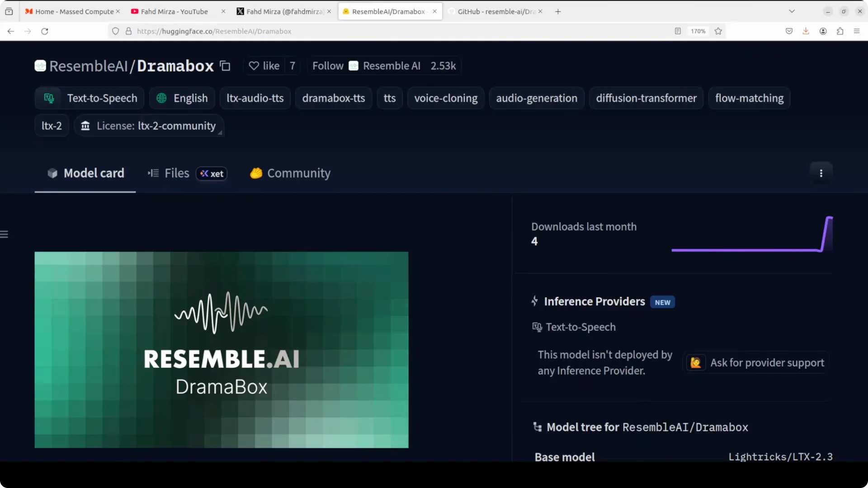Open Inference Providers heading link
Viewport: 868px width, 488px height.
594,301
